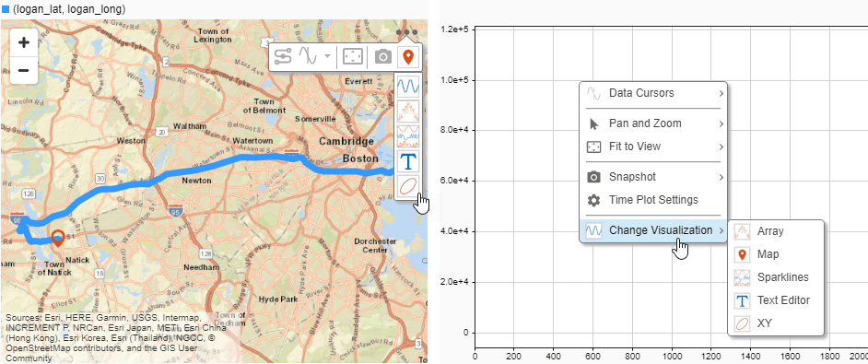Choose Sparklines icon in visualization flyout
868x364 pixels.
(x=408, y=135)
